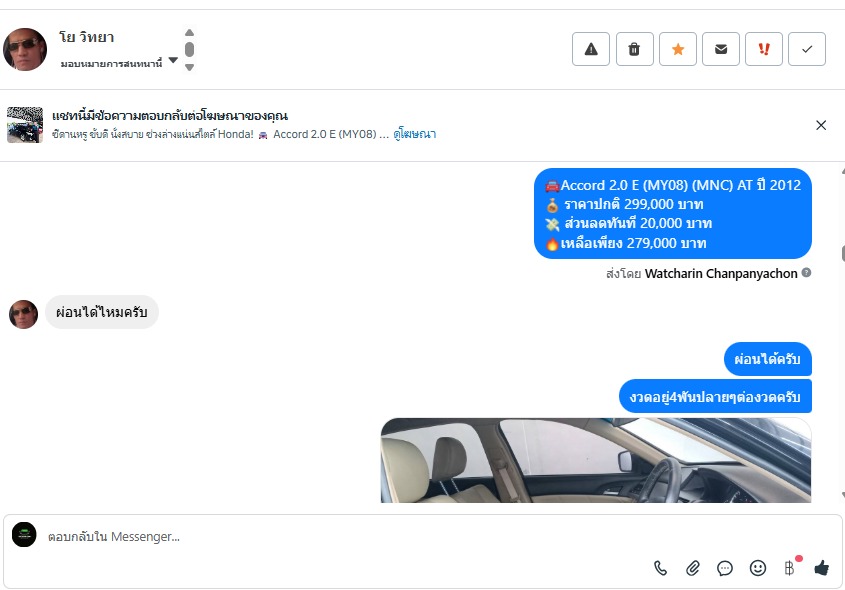Send a thumbs up like
845x590 pixels.
pyautogui.click(x=822, y=568)
